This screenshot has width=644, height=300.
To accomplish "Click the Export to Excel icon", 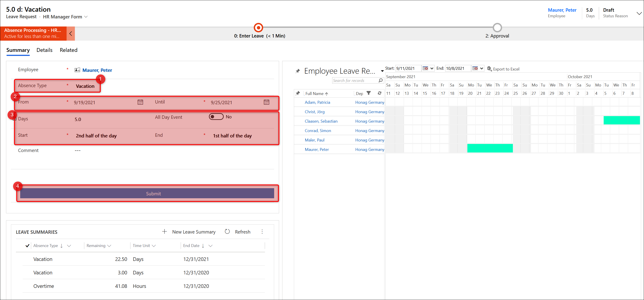I will click(489, 69).
